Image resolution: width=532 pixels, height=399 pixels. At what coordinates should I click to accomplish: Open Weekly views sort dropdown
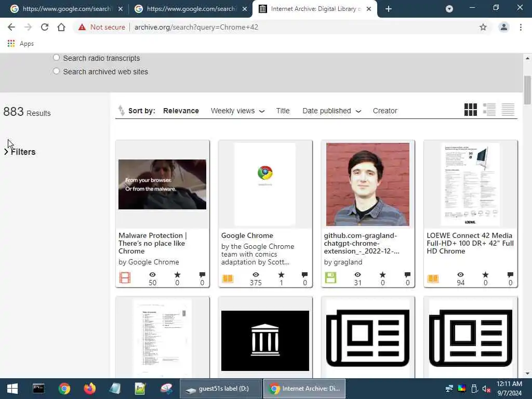point(237,111)
